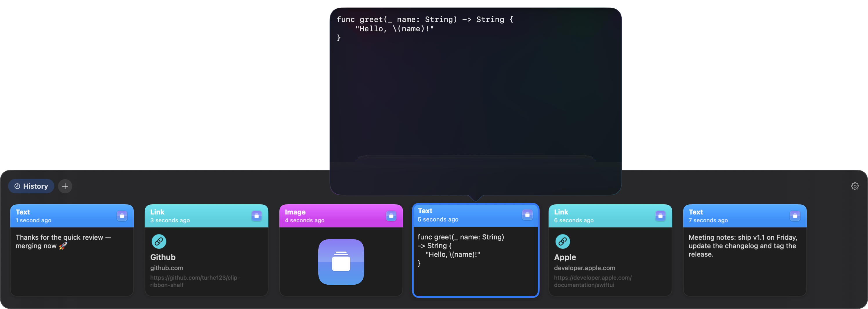Click the 'Github' title on the link card
868x309 pixels.
pyautogui.click(x=163, y=257)
